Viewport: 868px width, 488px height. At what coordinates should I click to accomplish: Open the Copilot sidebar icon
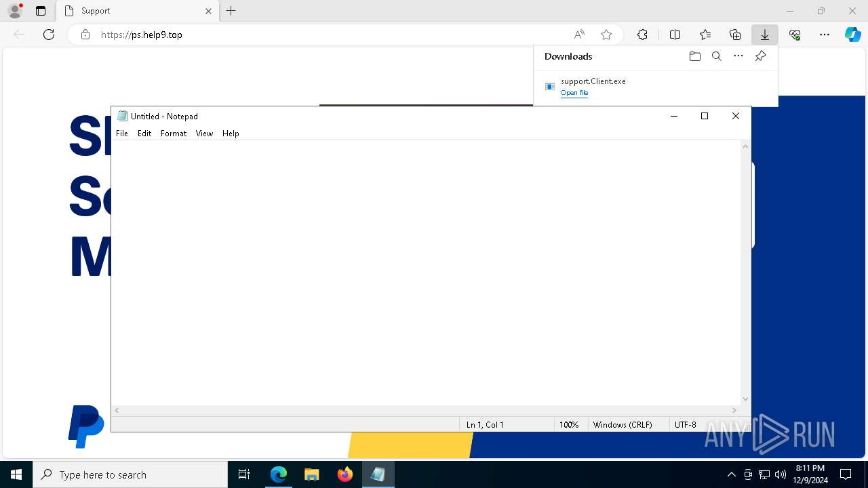tap(852, 35)
